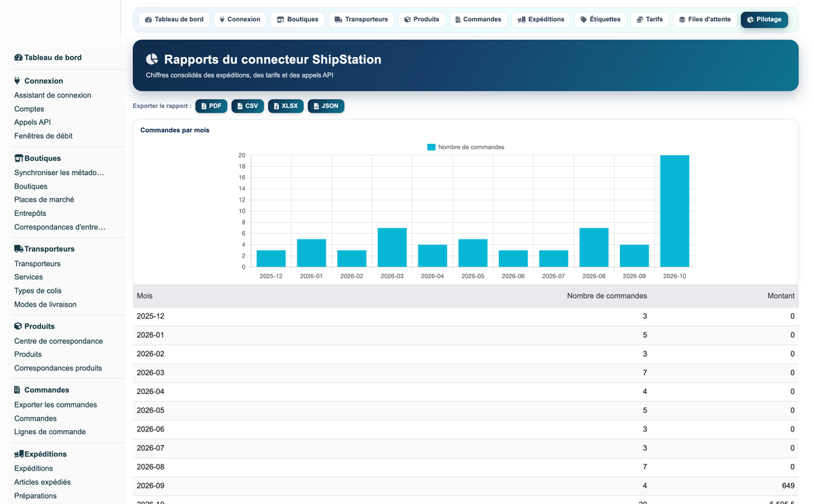Image resolution: width=814 pixels, height=504 pixels.
Task: Click the 2026-10 bar in the chart
Action: point(674,211)
